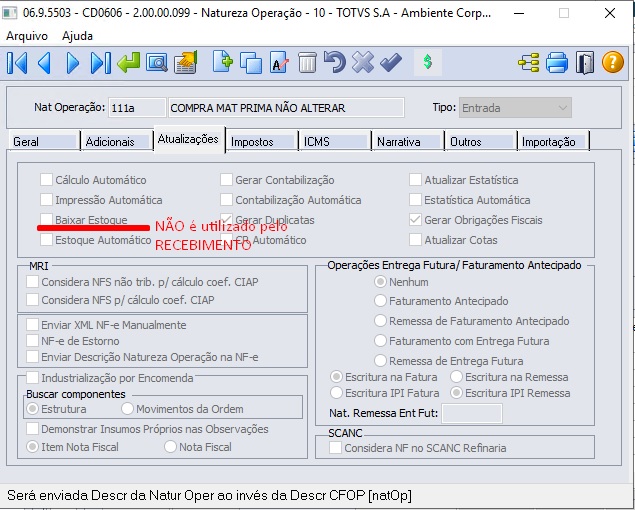Check Enviar Descrição Natureza Operação na NF-e

[x=32, y=357]
